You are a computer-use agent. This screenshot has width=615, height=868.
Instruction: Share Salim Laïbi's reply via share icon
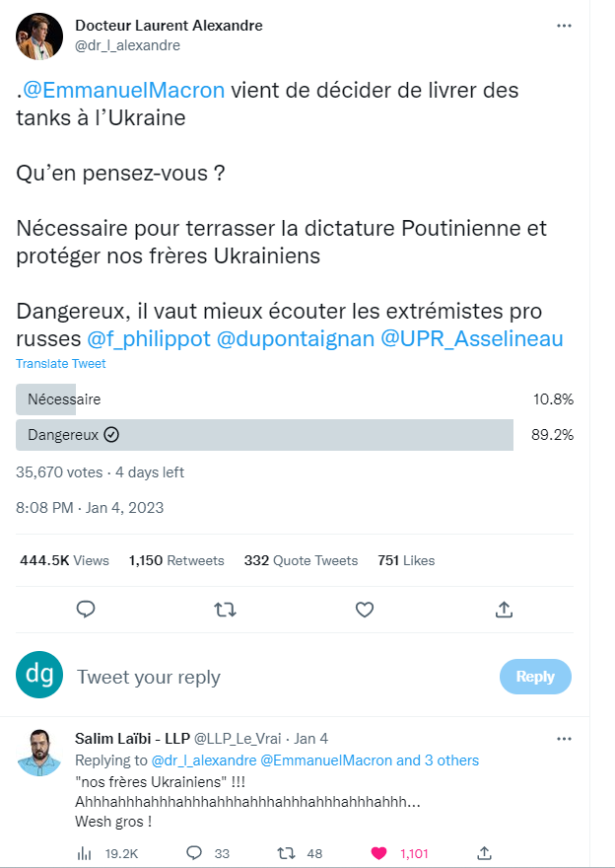(x=485, y=852)
